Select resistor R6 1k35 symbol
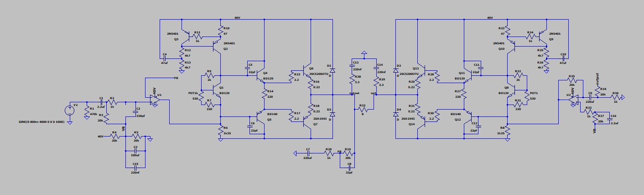The height and width of the screenshot is (195, 644). point(220,131)
